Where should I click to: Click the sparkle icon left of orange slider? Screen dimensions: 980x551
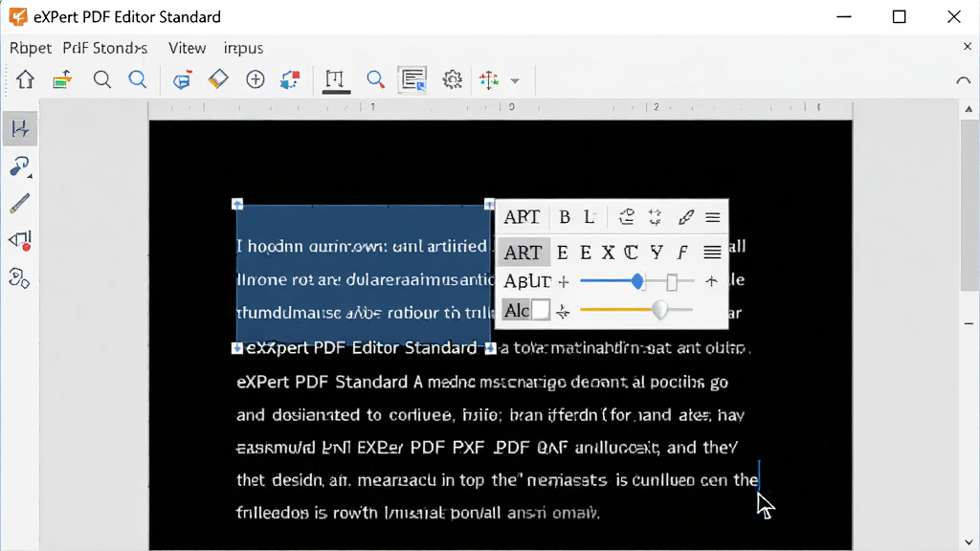tap(563, 311)
